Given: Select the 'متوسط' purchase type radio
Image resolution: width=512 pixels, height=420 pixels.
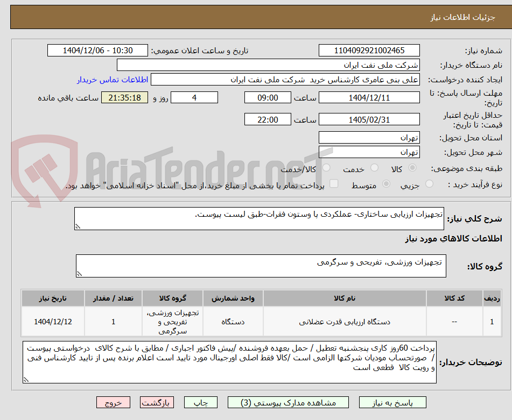Looking at the screenshot, I should [386, 184].
